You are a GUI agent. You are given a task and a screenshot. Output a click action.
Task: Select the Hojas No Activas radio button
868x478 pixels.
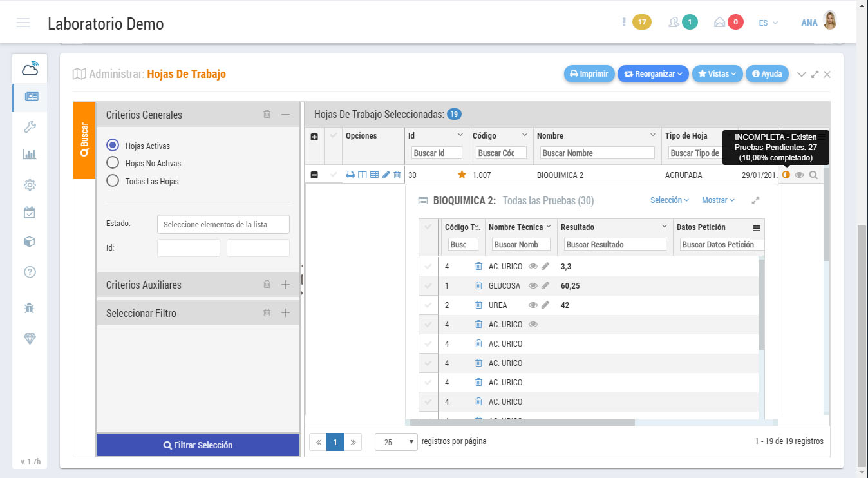[x=113, y=163]
